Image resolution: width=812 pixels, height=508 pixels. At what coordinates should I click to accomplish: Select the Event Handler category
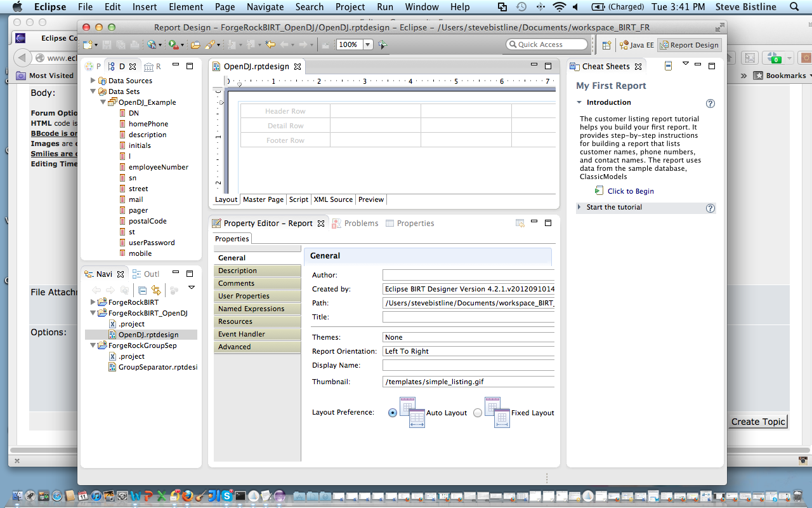tap(258, 334)
